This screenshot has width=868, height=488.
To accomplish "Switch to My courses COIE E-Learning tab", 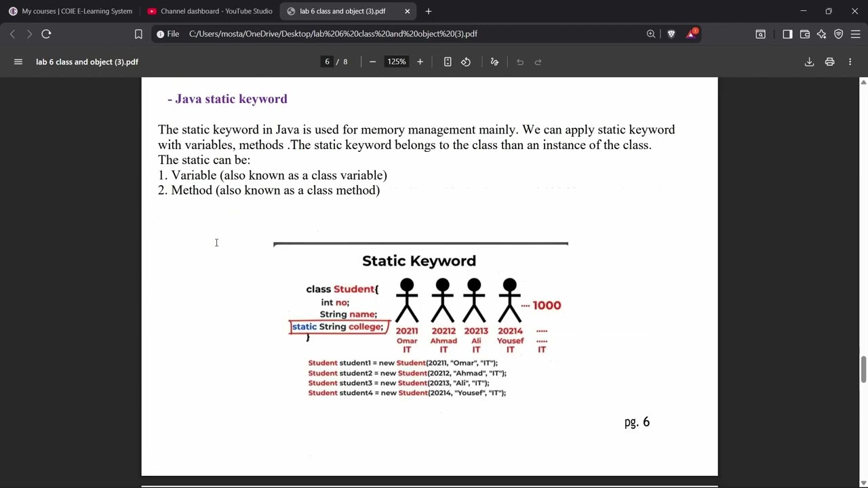I will (71, 11).
